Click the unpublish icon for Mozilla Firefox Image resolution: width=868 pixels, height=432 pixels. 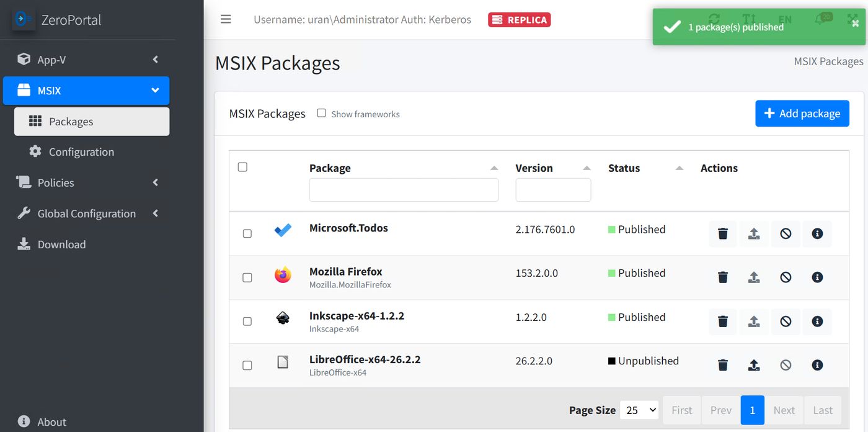pos(786,277)
